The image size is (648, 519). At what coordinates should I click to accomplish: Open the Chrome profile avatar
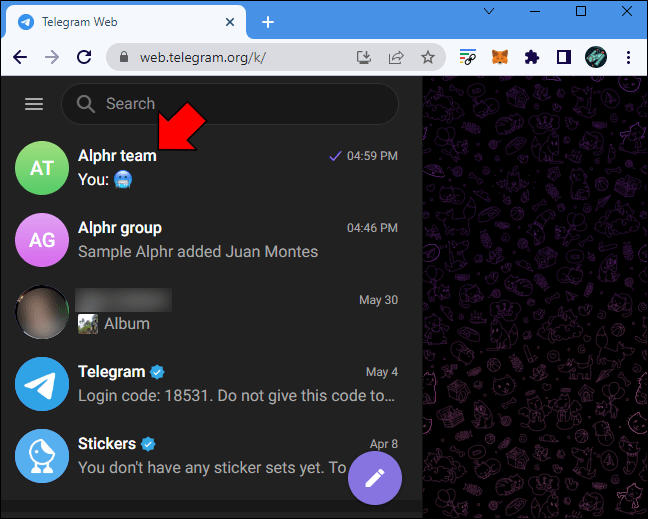click(x=596, y=57)
